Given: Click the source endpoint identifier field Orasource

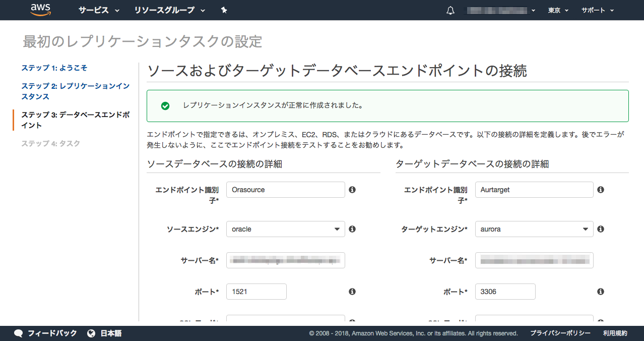Looking at the screenshot, I should click(285, 190).
